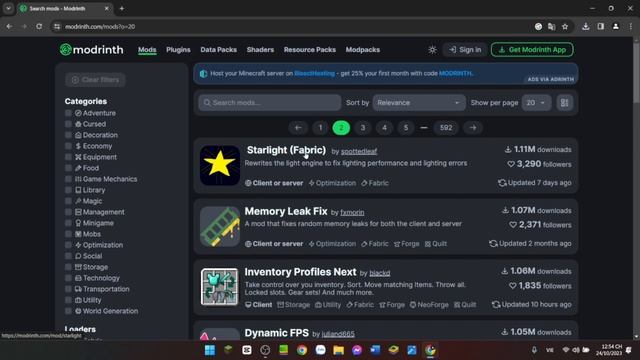Go to last page 592
Image resolution: width=640 pixels, height=360 pixels.
[446, 128]
